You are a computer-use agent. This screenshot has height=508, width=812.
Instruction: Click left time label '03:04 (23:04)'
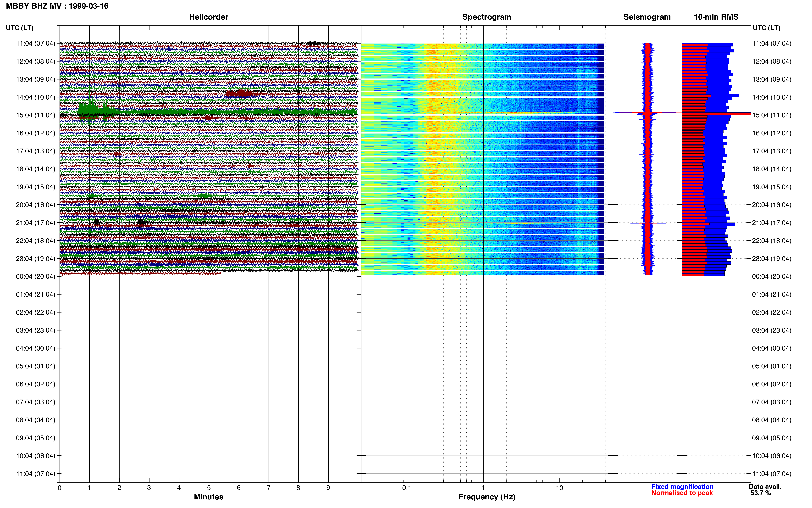point(36,330)
